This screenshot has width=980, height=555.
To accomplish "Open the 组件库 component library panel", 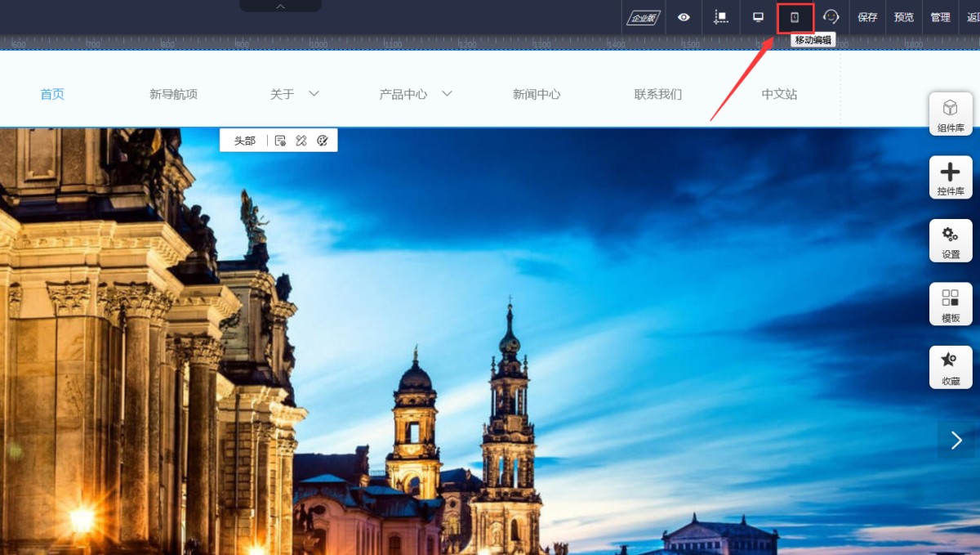I will pos(951,114).
